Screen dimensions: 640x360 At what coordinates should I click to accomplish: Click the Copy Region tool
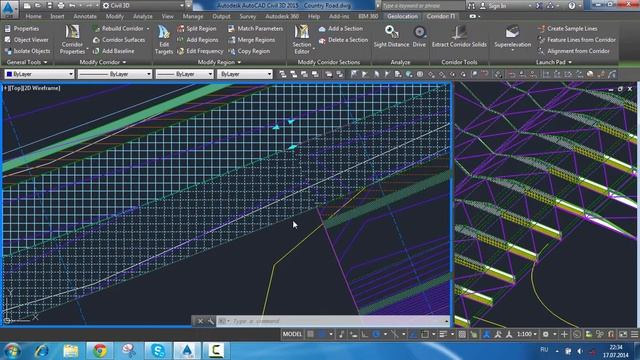(x=249, y=51)
